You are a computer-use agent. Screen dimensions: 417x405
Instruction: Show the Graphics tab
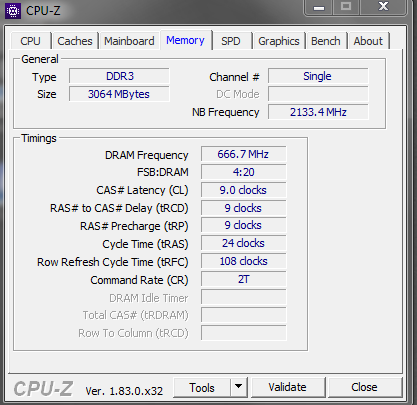pos(279,41)
